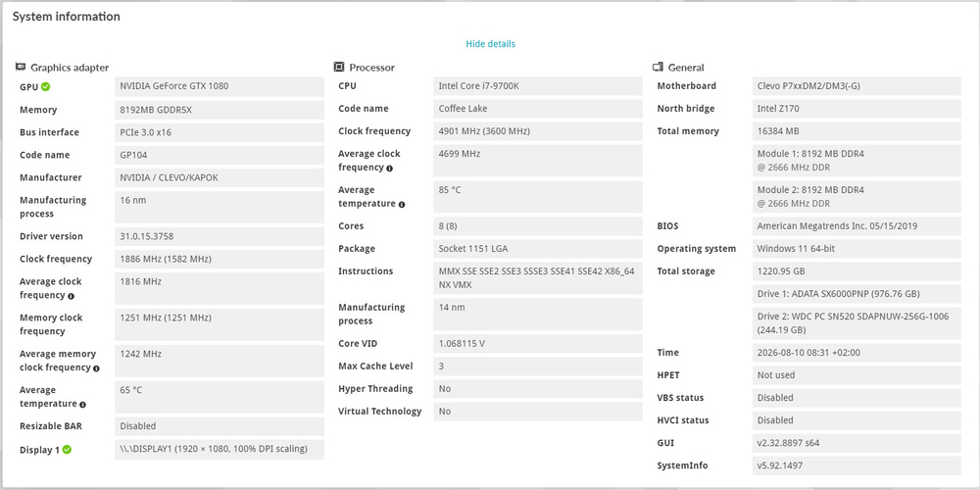Click the 1220.95 GB total storage value
Screen dimensions: 980x490
[x=857, y=271]
